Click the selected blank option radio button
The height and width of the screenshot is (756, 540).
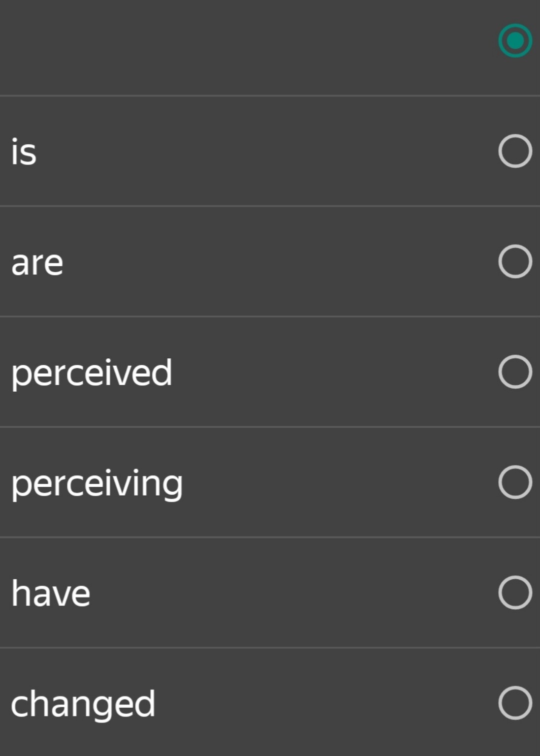(x=515, y=40)
